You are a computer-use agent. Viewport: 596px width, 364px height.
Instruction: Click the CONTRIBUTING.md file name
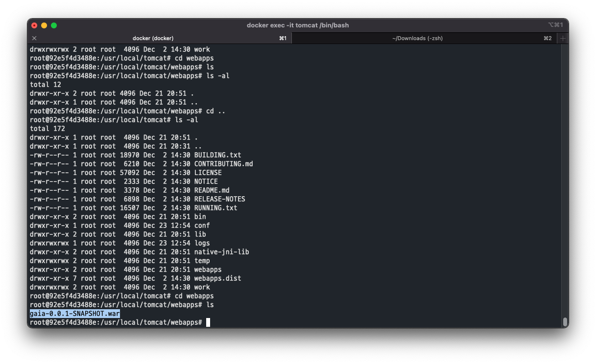(223, 164)
